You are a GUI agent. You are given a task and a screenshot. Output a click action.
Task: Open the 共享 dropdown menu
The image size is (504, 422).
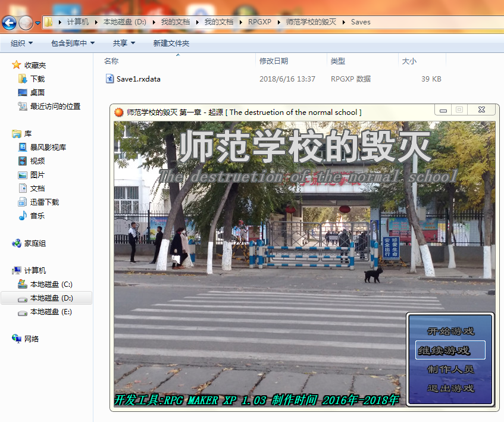click(x=124, y=43)
